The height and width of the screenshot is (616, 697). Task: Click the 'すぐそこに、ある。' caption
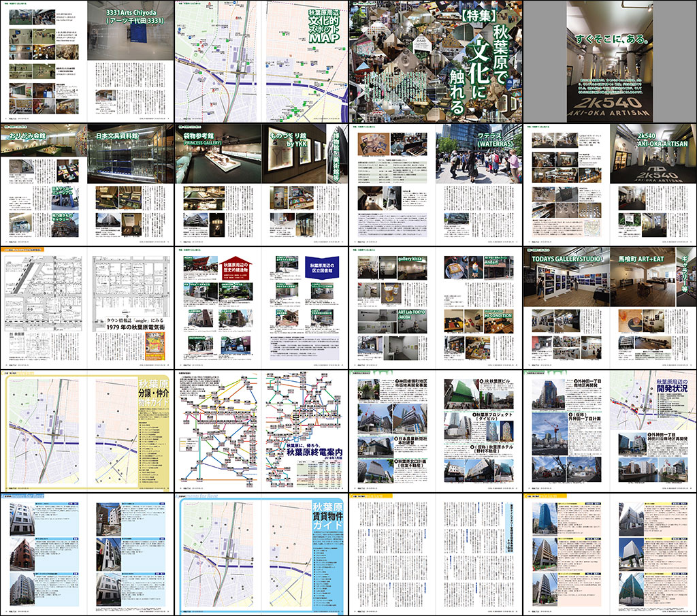613,39
